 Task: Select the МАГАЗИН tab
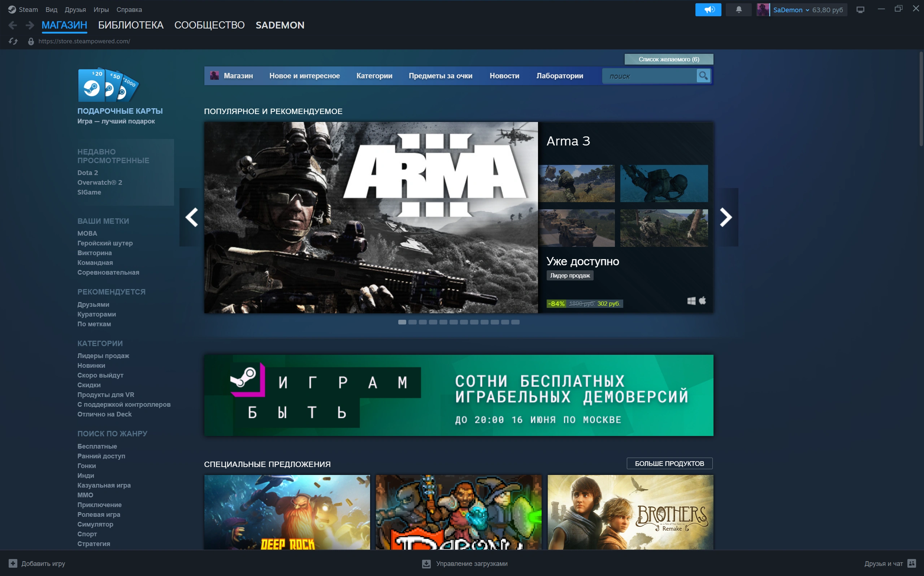pos(64,25)
